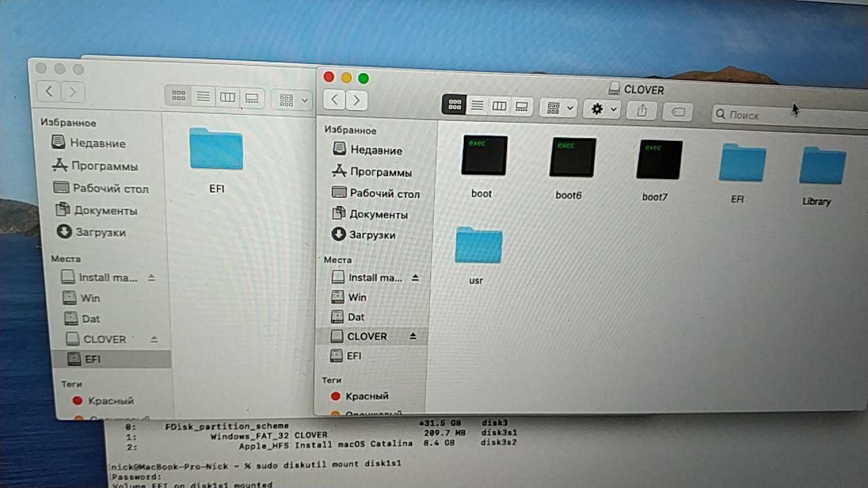This screenshot has height=488, width=868.
Task: Switch CLOVER window to column view
Action: [500, 106]
